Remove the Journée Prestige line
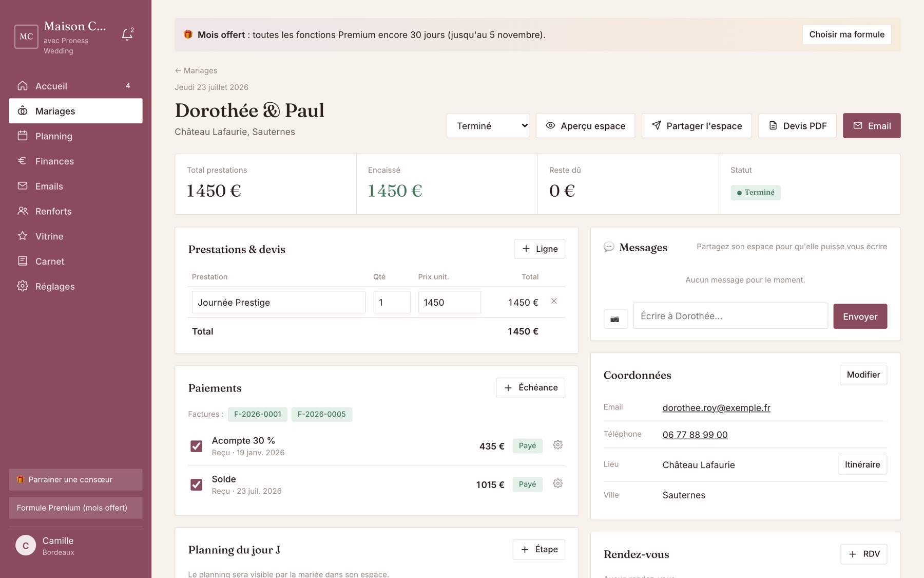Screen dimensions: 924x578 click(554, 301)
